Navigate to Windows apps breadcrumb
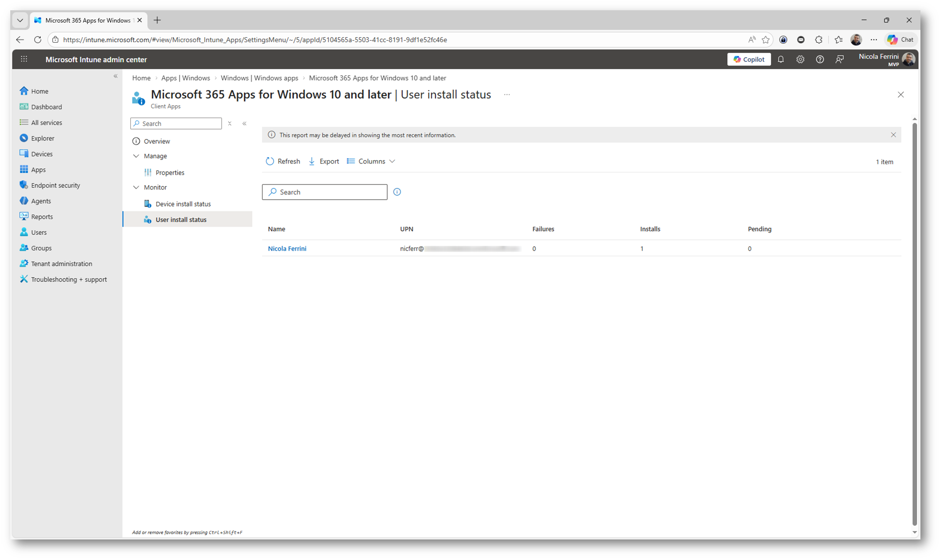941x560 pixels. [x=259, y=78]
